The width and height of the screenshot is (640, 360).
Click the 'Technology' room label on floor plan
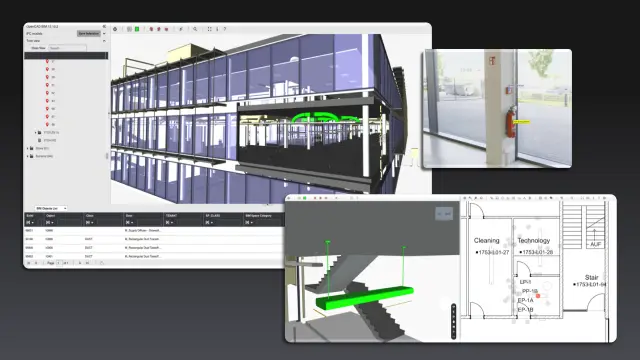[x=534, y=240]
